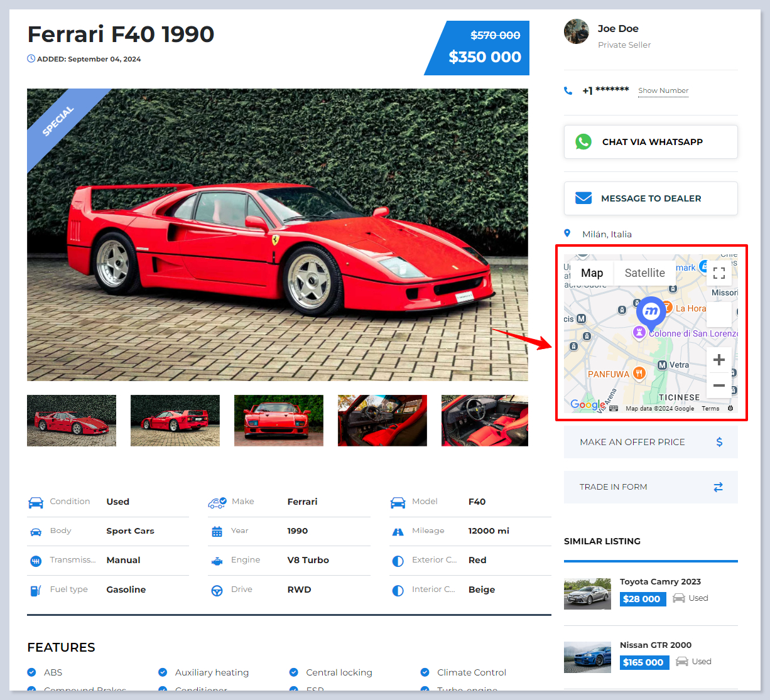Zoom in on the map
The image size is (770, 700).
pos(719,360)
